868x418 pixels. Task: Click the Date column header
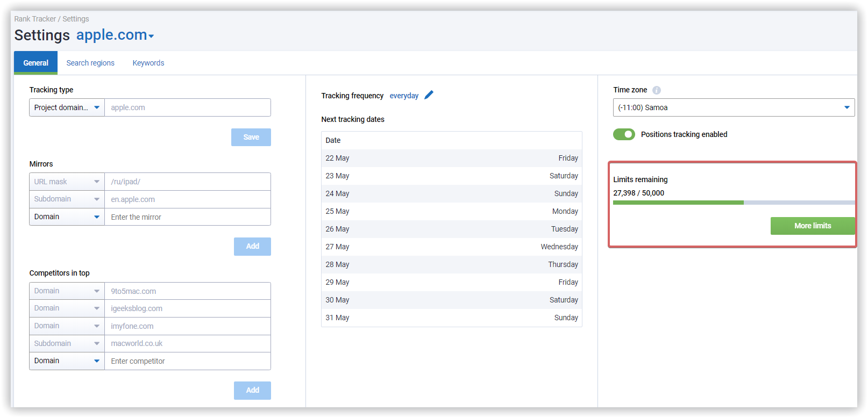[x=333, y=140]
